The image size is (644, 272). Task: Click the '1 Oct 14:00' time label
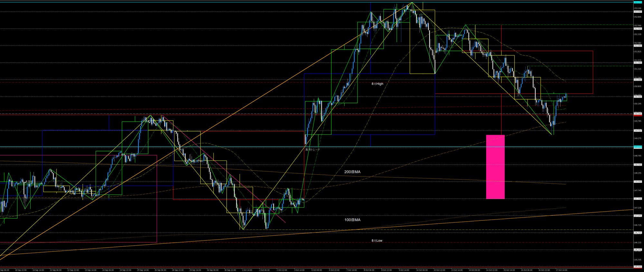click(247, 270)
